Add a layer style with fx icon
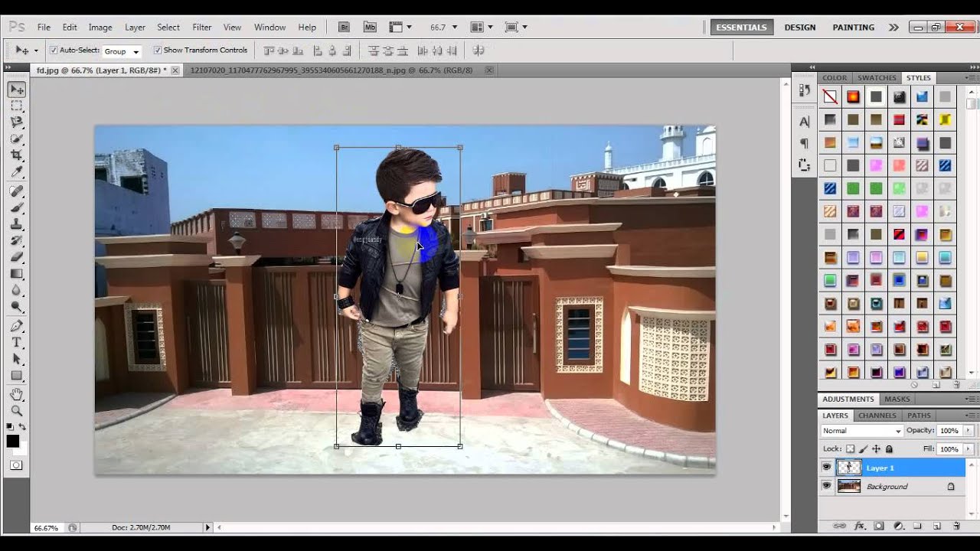Viewport: 980px width, 551px height. pos(859,527)
